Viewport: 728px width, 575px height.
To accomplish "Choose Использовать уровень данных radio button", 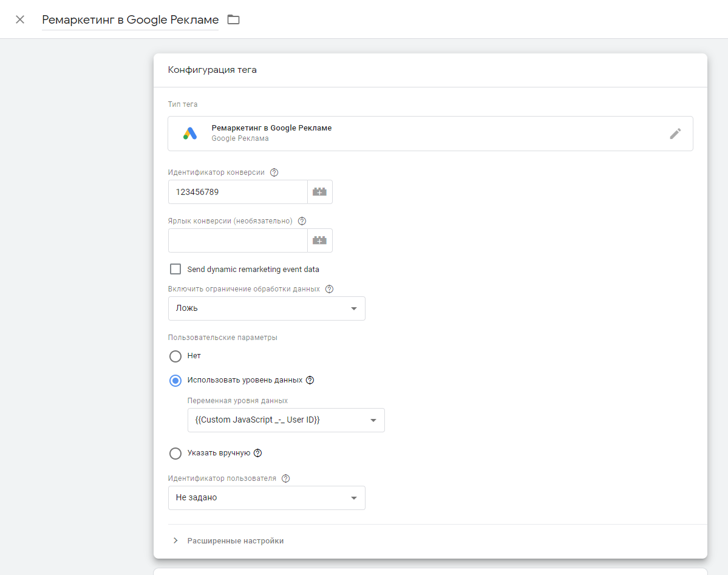I will tap(175, 380).
